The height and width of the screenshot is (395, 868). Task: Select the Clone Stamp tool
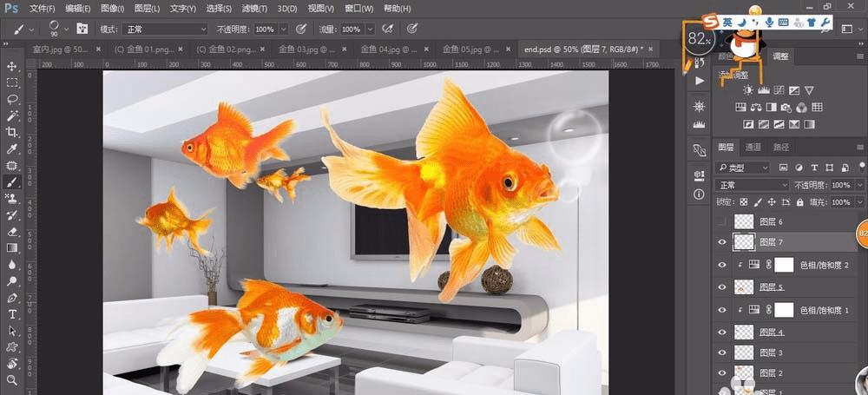point(11,198)
